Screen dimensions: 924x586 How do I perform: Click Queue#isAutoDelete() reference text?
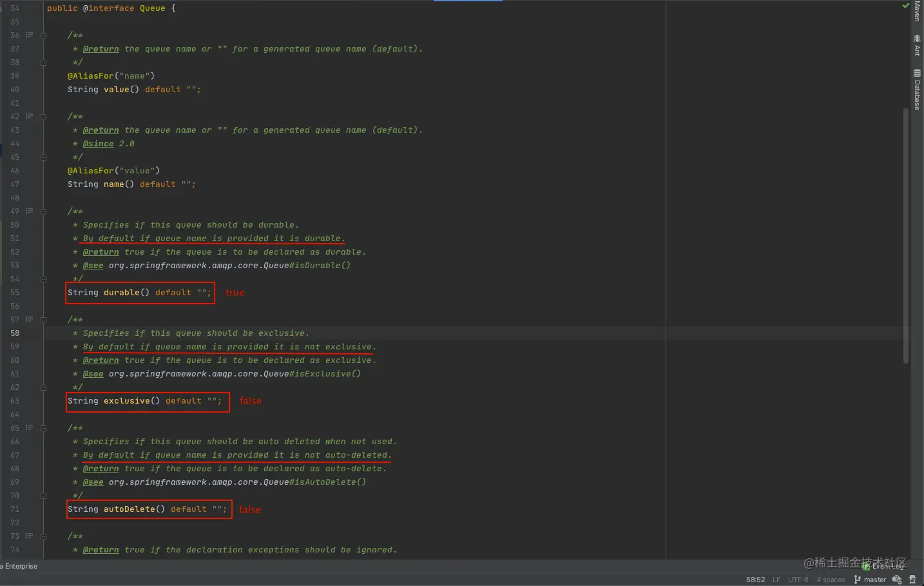pyautogui.click(x=314, y=482)
